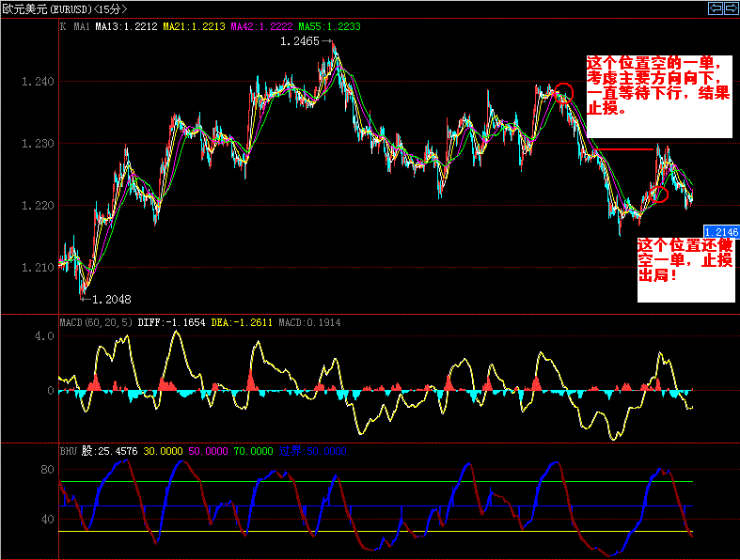The width and height of the screenshot is (740, 560).
Task: Click the blue 1.2146 current price tag
Action: click(x=720, y=232)
